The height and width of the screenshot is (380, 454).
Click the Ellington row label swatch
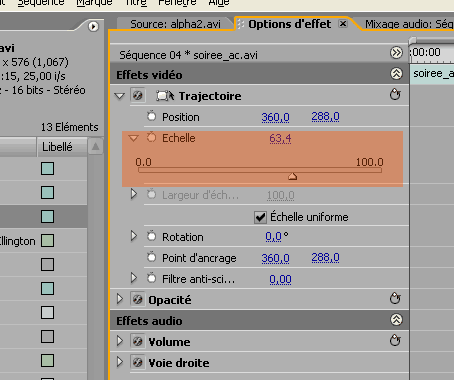[47, 241]
